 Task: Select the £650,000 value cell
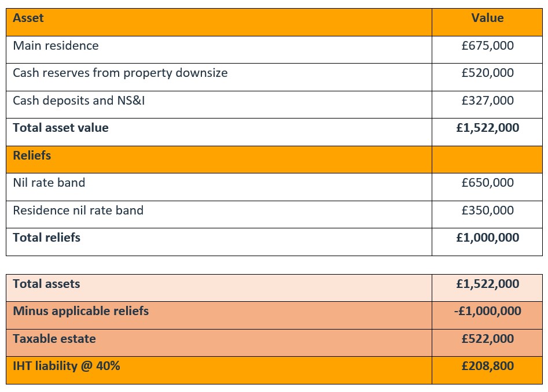[x=487, y=183]
